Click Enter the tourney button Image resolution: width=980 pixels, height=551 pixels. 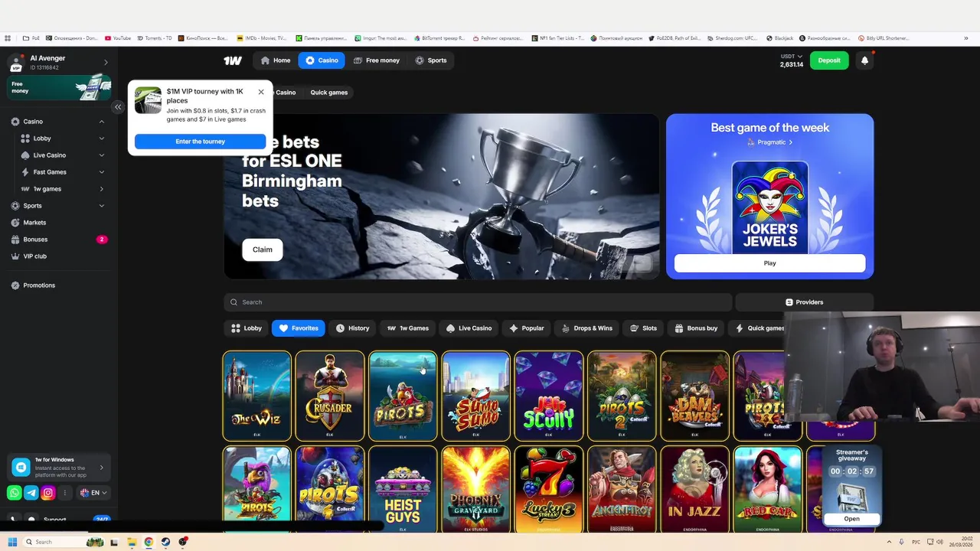200,142
